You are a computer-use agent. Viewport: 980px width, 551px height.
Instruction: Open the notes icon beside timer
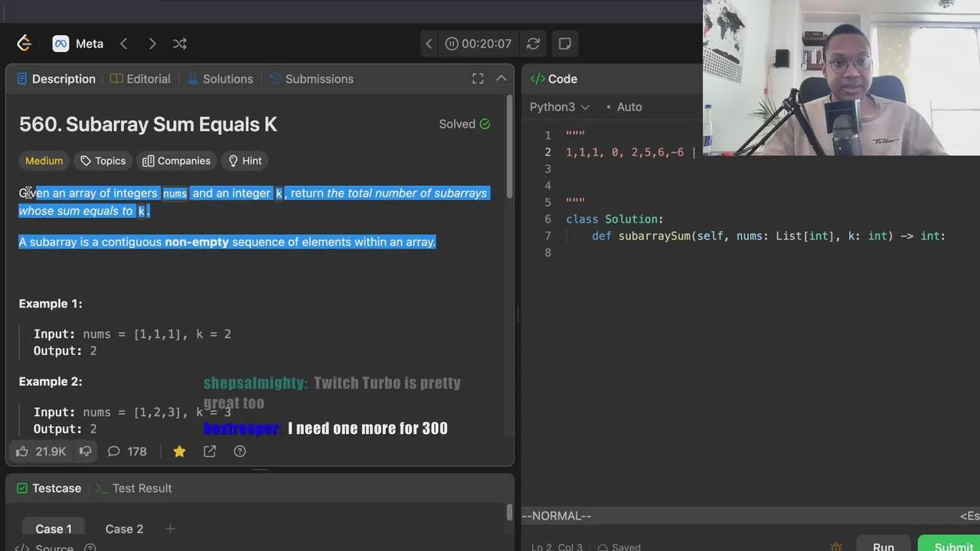point(565,44)
